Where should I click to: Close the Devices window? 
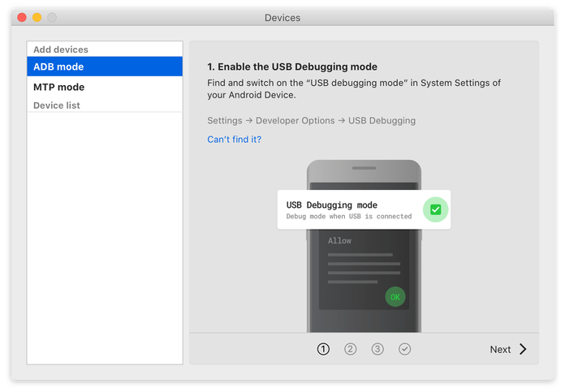point(21,17)
